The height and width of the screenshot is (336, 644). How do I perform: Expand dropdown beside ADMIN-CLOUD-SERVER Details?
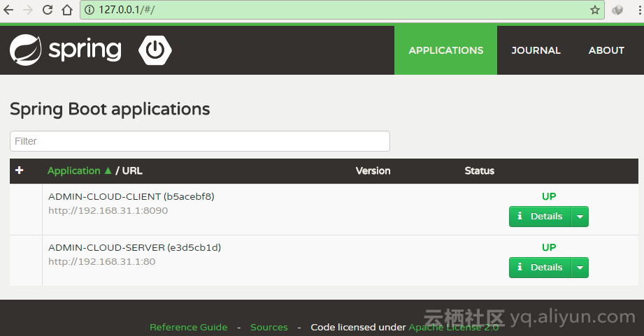[580, 267]
